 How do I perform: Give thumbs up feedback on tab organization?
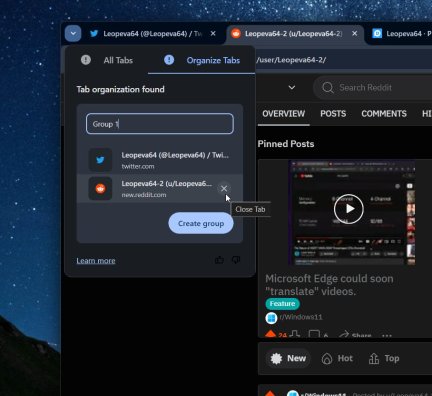click(219, 260)
